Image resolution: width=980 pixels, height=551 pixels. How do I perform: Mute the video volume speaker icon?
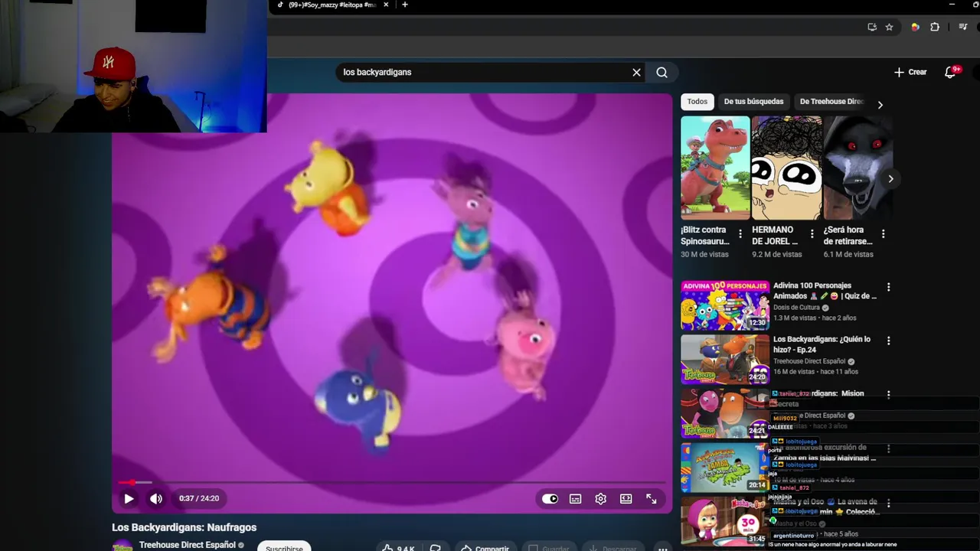coord(156,499)
